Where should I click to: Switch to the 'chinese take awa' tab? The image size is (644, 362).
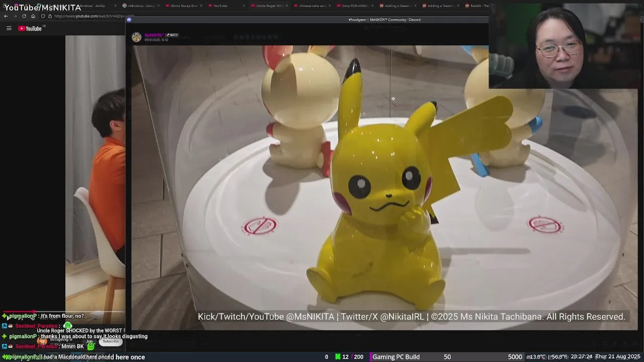[x=312, y=6]
